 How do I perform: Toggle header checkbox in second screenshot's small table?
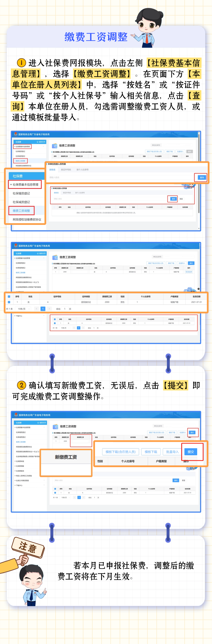(54, 319)
